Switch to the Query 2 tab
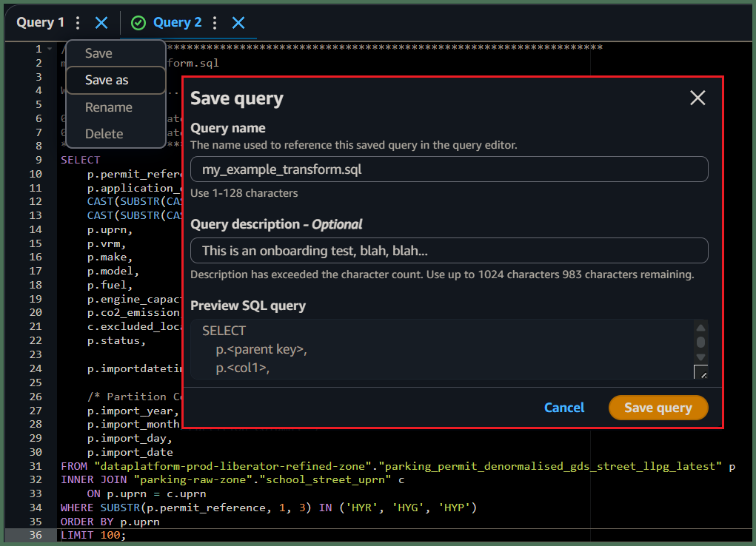Screen dimensions: 756x546 click(177, 23)
